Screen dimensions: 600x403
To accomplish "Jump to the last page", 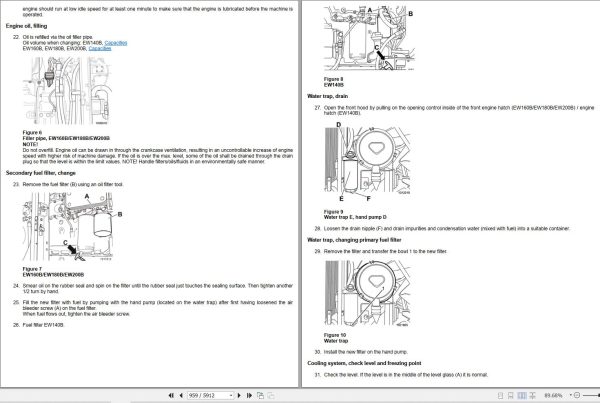I will (x=249, y=395).
